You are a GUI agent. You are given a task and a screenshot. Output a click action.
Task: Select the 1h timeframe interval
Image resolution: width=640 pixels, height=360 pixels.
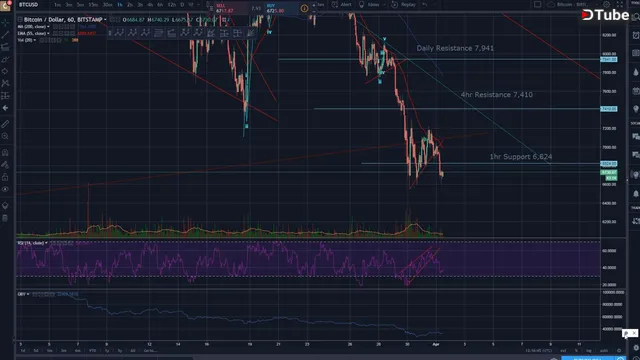[x=120, y=4]
